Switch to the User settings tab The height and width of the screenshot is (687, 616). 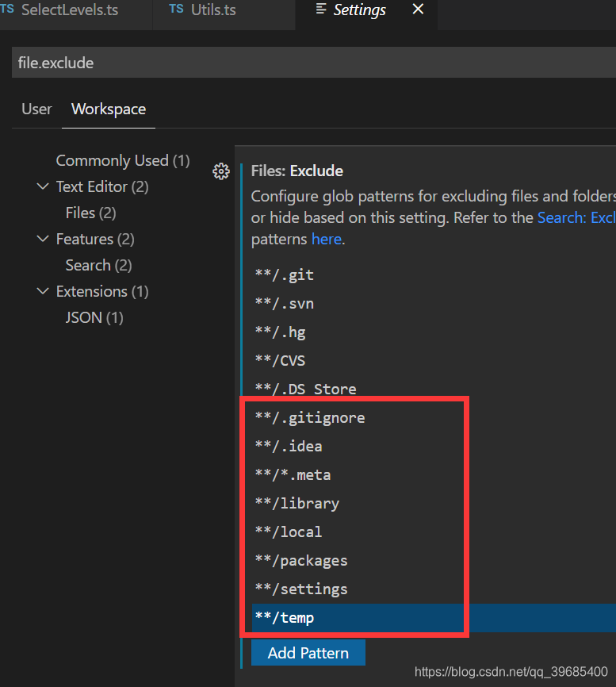pos(36,109)
